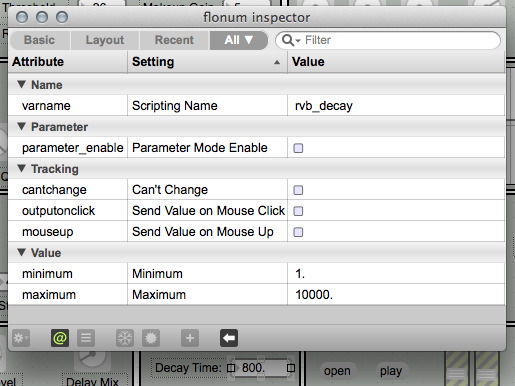Click the Decay Time number box in patcher
The height and width of the screenshot is (386, 515).
[261, 368]
